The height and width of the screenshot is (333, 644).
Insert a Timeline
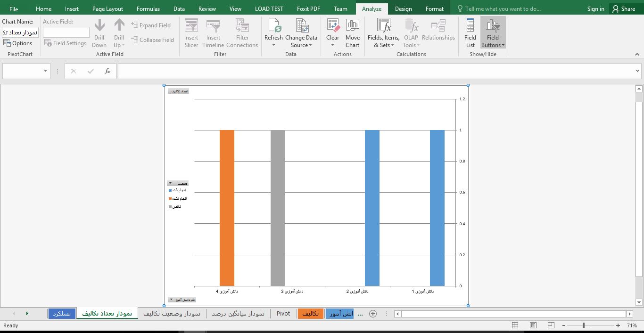213,33
